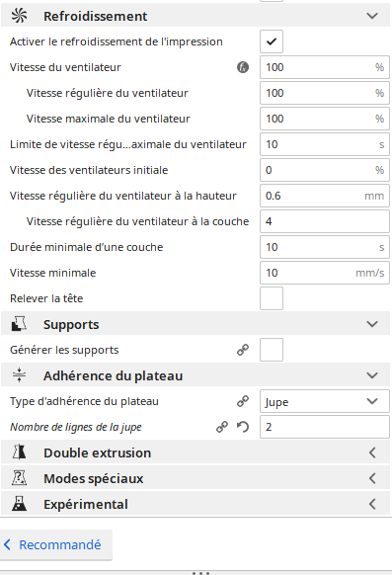Click the Supports section icon

coord(19,324)
